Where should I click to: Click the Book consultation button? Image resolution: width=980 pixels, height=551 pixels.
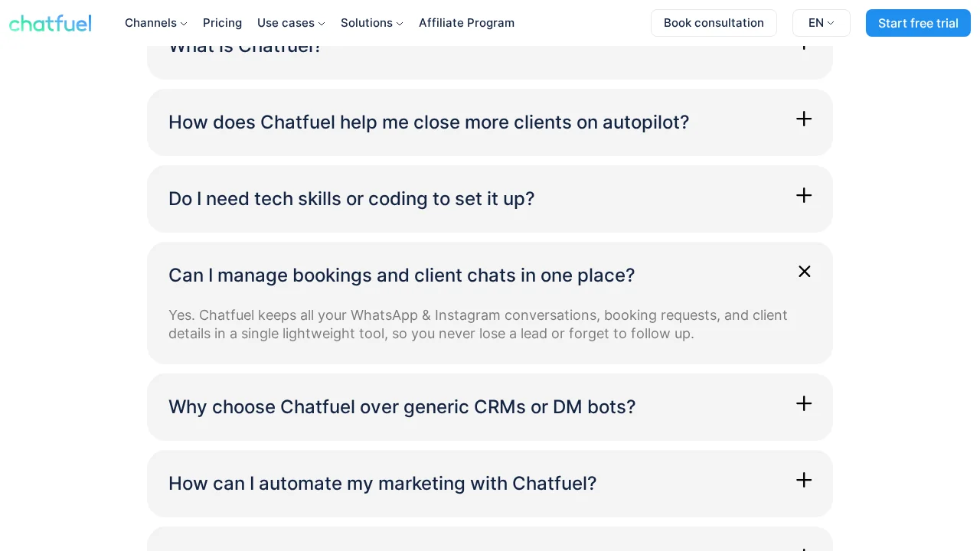coord(714,23)
